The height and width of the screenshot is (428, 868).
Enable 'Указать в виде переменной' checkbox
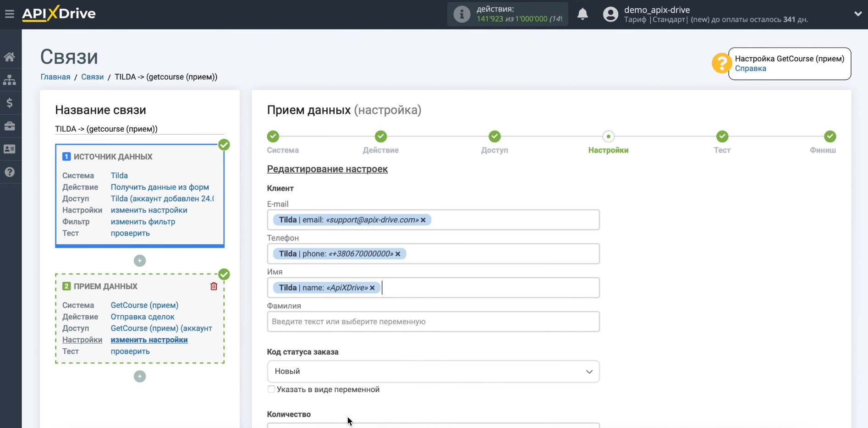271,390
